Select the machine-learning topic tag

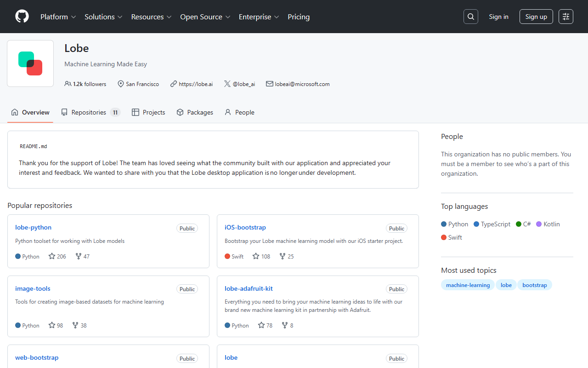pyautogui.click(x=468, y=285)
